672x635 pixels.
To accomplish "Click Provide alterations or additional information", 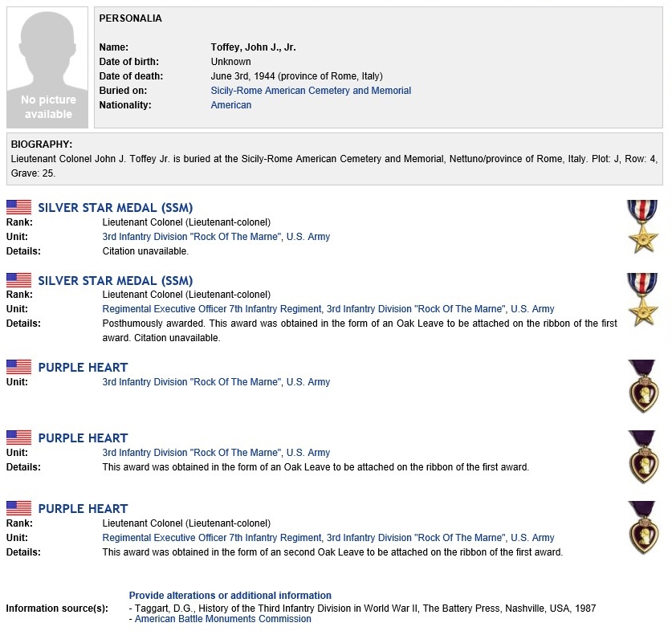I will pos(230,595).
